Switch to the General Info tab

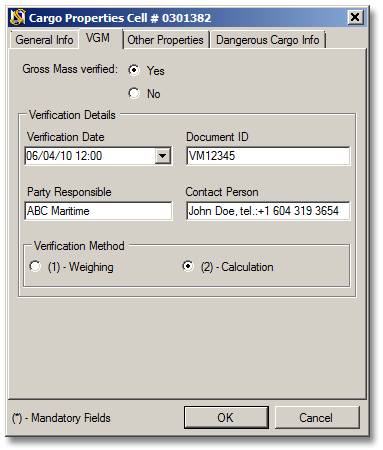44,40
